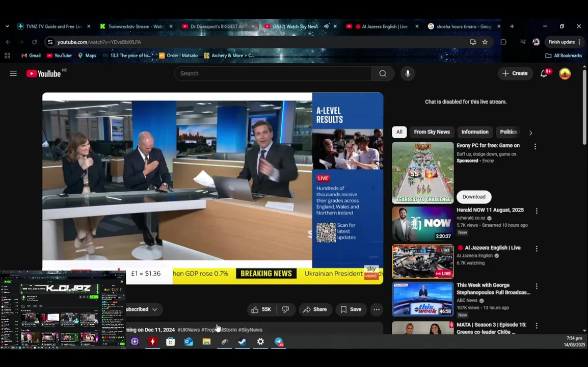Click the Share button
This screenshot has width=588, height=367.
pyautogui.click(x=315, y=309)
